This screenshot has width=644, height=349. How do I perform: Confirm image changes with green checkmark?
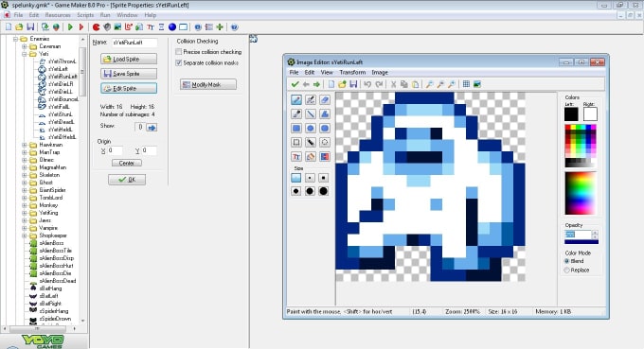(x=295, y=84)
